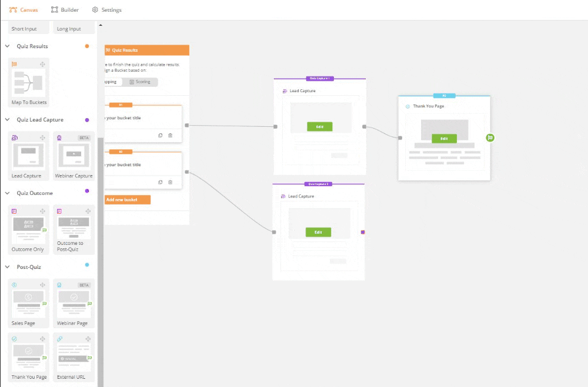
Task: Select the Short Input block
Action: pos(29,28)
